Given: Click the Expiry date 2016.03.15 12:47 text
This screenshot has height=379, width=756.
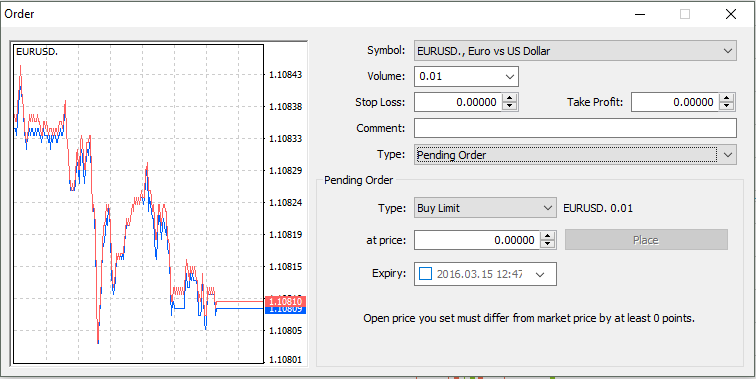Looking at the screenshot, I should pos(479,274).
